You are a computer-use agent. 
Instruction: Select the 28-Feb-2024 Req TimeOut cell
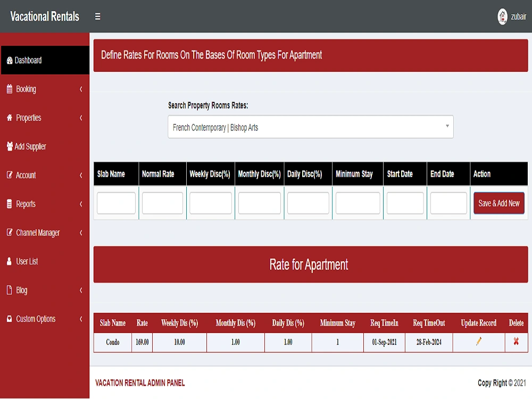click(429, 342)
